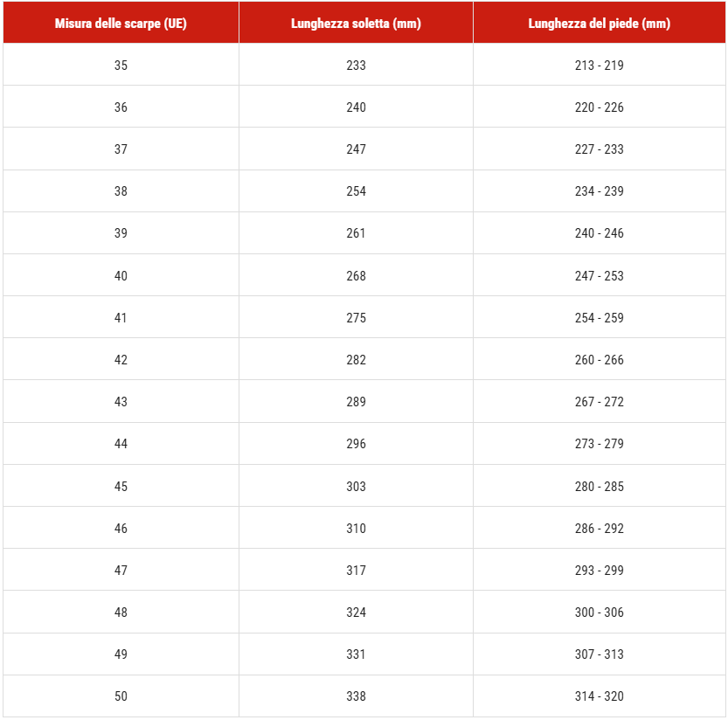The image size is (728, 720).
Task: Select the cell showing insole length 310
Action: pyautogui.click(x=356, y=528)
